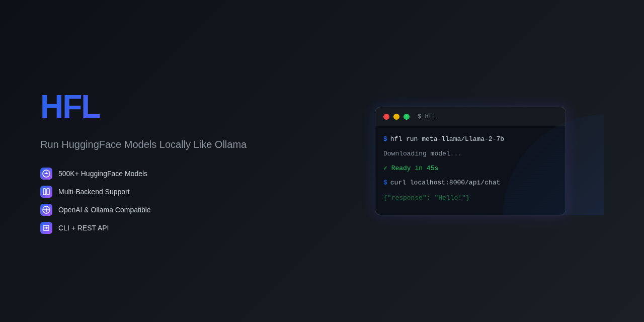644x322 pixels.
Task: Click the HFL logo heading
Action: tap(70, 107)
